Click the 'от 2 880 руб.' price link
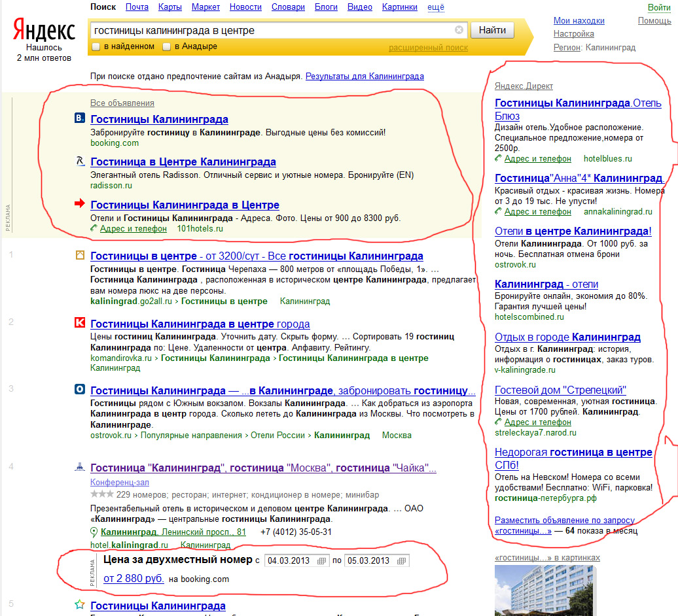This screenshot has width=678, height=616. (134, 578)
